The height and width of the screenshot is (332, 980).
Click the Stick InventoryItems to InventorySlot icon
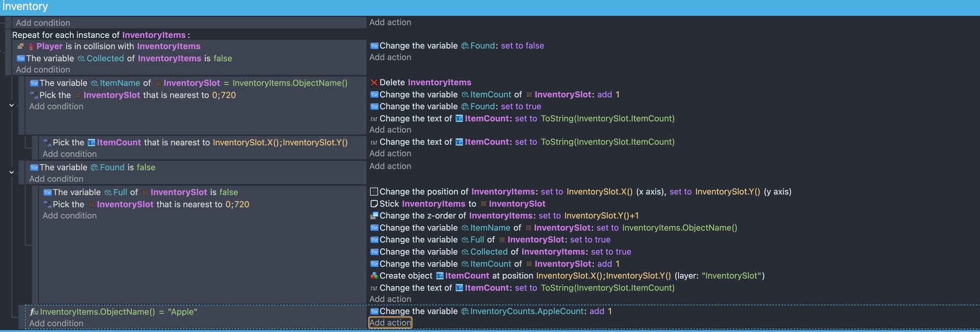coord(374,204)
